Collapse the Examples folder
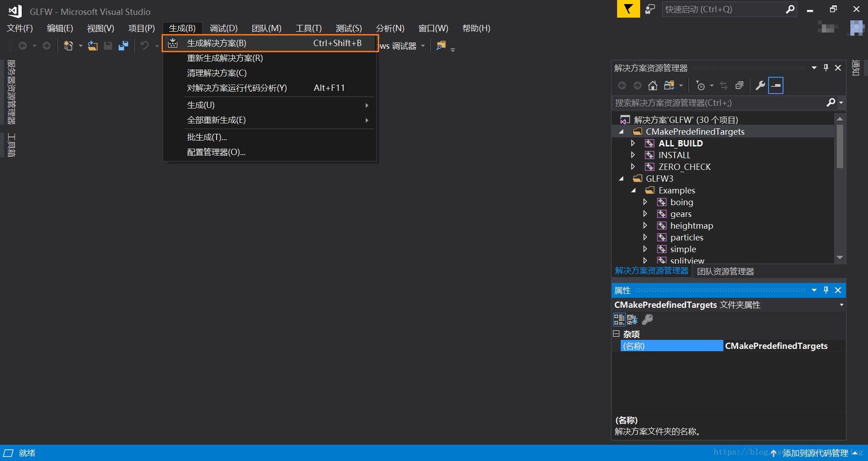Viewport: 868px width, 461px height. pyautogui.click(x=633, y=190)
